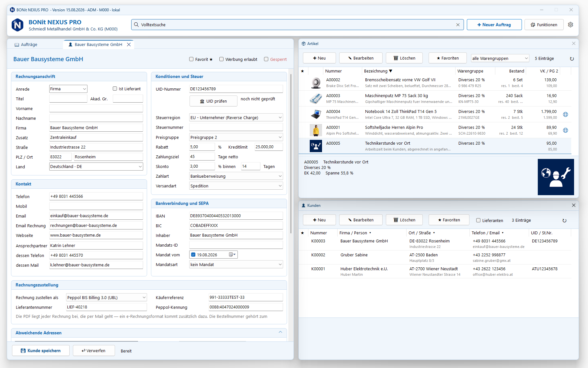Click the Verwerfen button
588x368 pixels.
(x=94, y=351)
